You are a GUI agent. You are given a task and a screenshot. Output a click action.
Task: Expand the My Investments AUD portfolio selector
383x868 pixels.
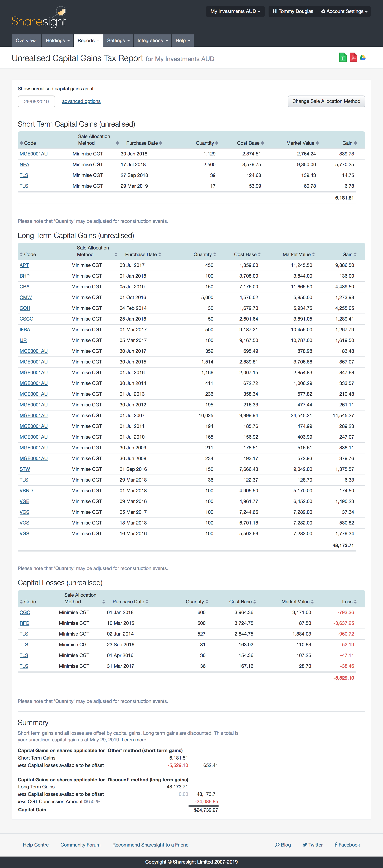click(x=235, y=11)
